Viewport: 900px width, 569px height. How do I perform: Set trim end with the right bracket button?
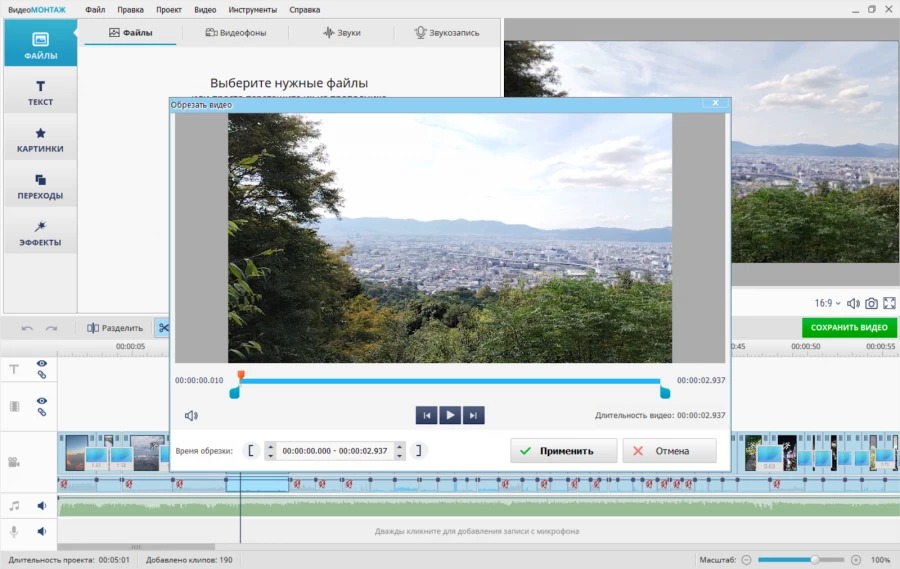point(419,451)
